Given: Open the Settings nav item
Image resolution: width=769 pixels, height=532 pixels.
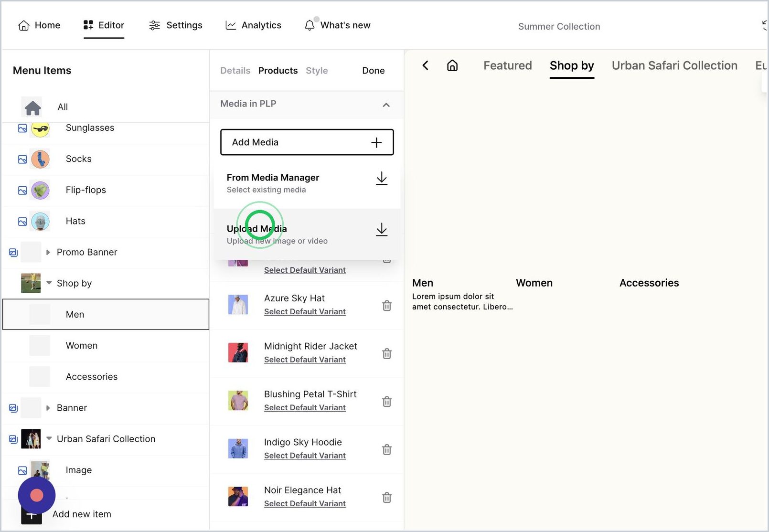Looking at the screenshot, I should pyautogui.click(x=175, y=25).
